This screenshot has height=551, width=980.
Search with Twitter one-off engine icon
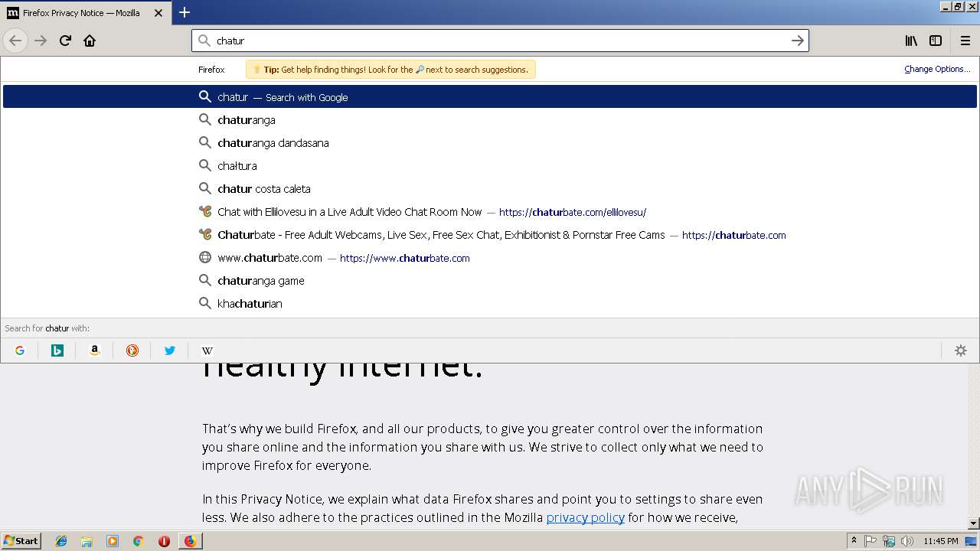pos(170,350)
